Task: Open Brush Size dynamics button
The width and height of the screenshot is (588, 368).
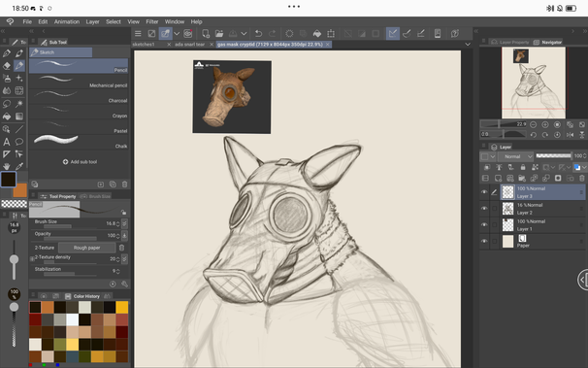Action: (124, 223)
